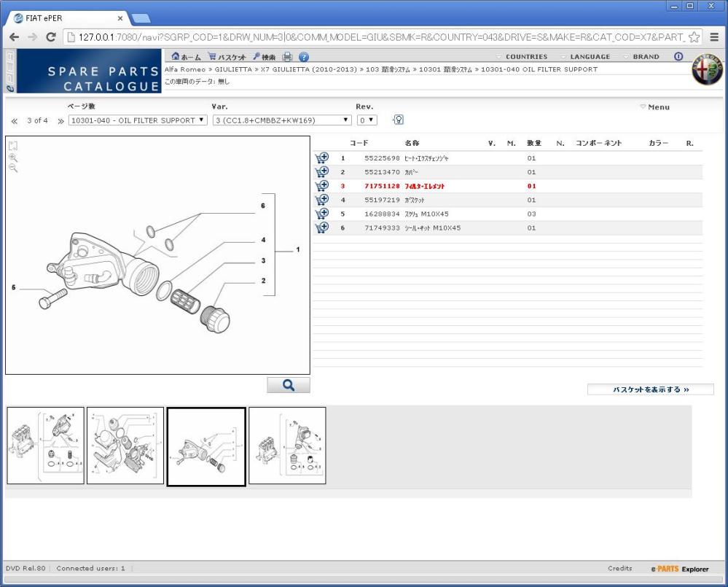
Task: Select part code 55197219 in the list
Action: [382, 200]
